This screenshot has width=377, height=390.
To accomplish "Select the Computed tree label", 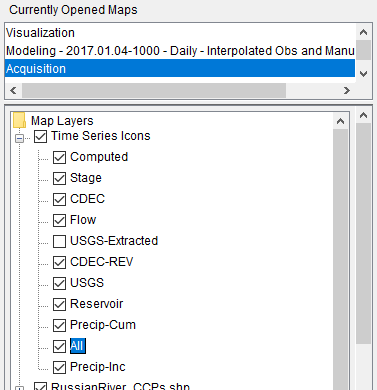I will point(99,157).
